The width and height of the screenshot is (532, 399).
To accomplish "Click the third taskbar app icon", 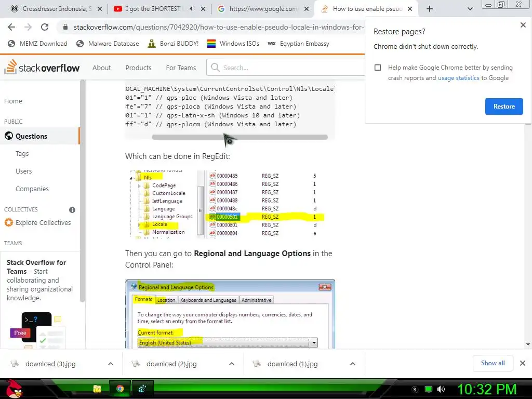I will [x=142, y=389].
